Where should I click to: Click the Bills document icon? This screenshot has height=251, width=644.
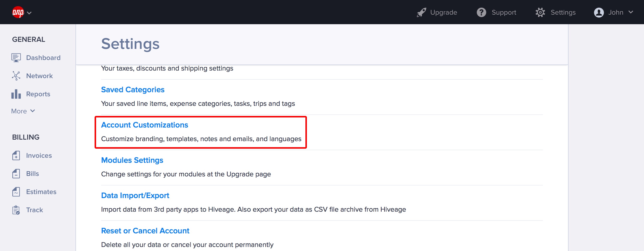pyautogui.click(x=16, y=174)
